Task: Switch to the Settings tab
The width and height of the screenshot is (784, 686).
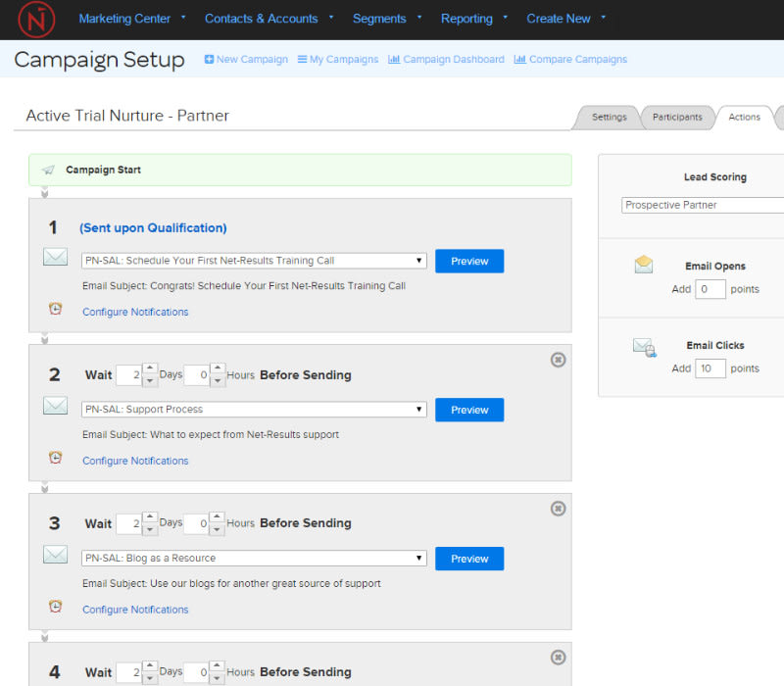Action: 609,117
